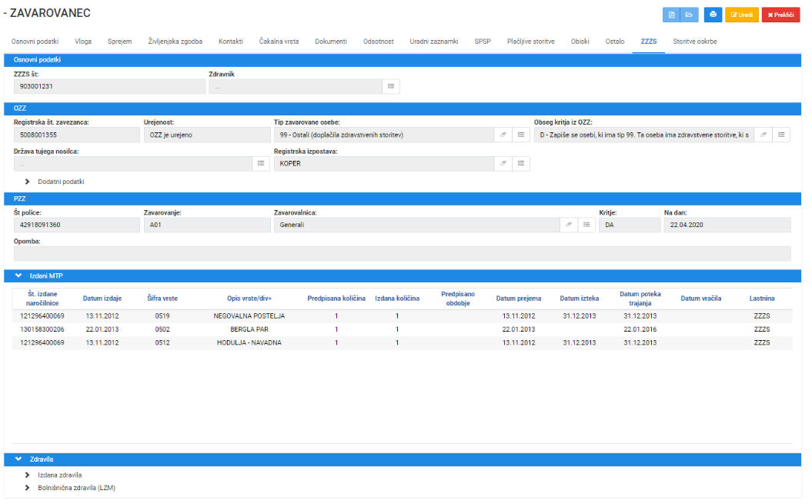This screenshot has height=504, width=812.
Task: Click the Registrska št. zavezanca field
Action: click(77, 135)
